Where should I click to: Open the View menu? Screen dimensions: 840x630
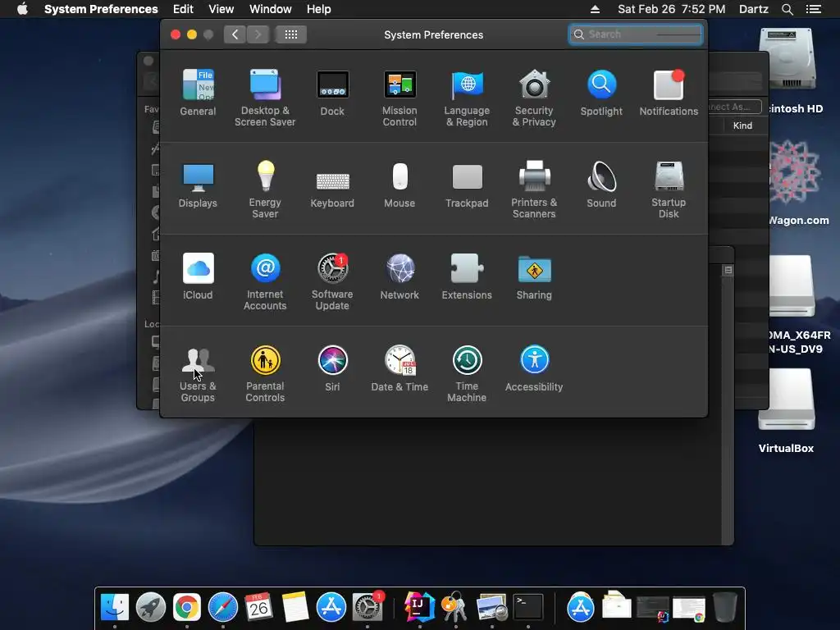221,9
